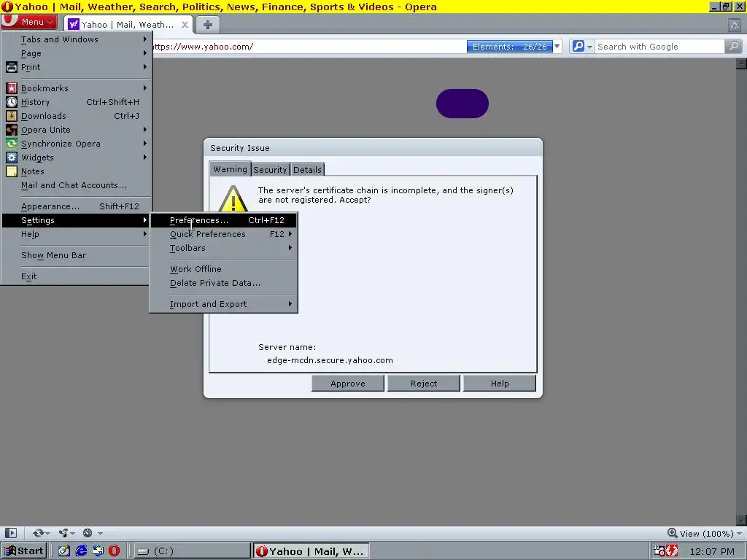Viewport: 747px width, 560px height.
Task: Click the Widgets gear icon in menu
Action: (12, 157)
